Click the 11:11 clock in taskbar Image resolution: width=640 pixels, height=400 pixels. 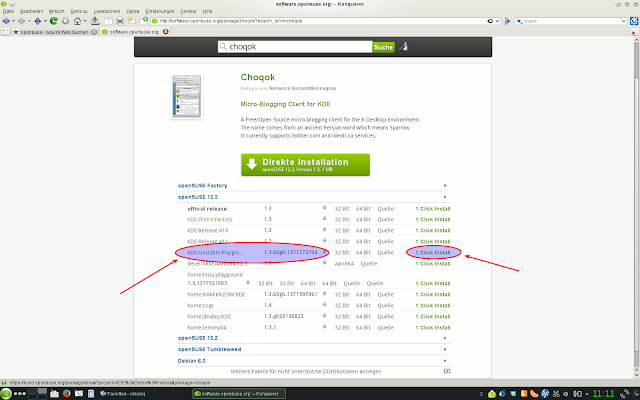(x=603, y=394)
